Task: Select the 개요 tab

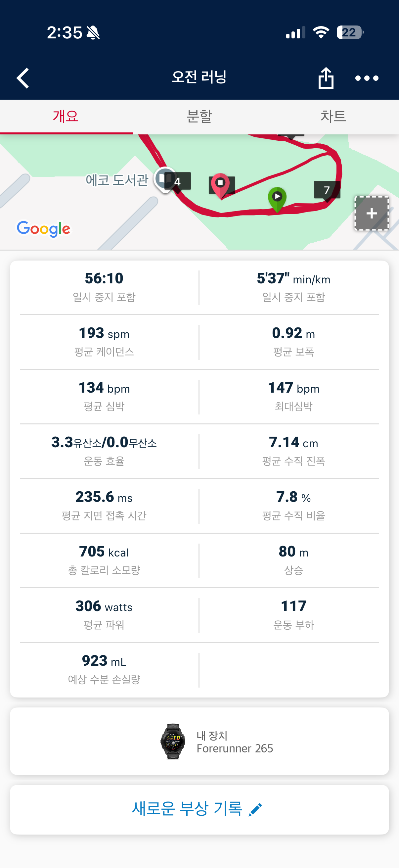Action: coord(66,117)
